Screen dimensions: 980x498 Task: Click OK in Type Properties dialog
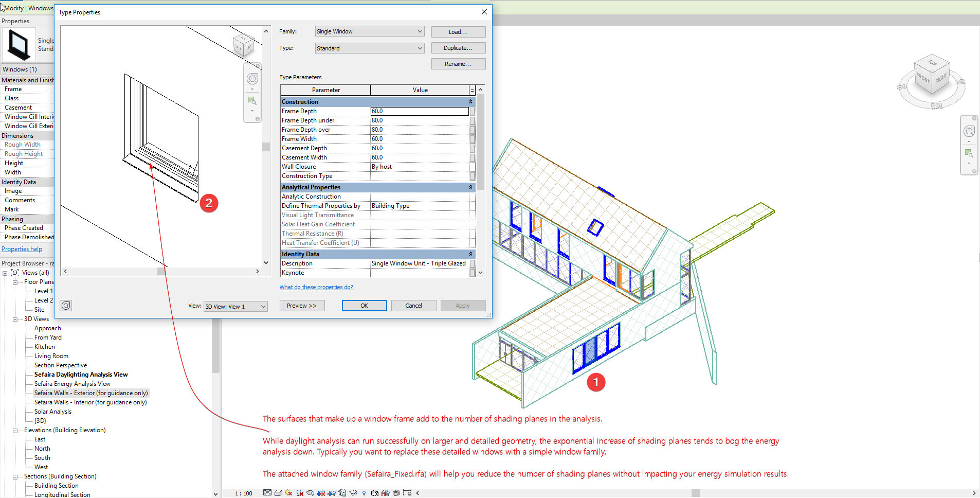(x=364, y=306)
